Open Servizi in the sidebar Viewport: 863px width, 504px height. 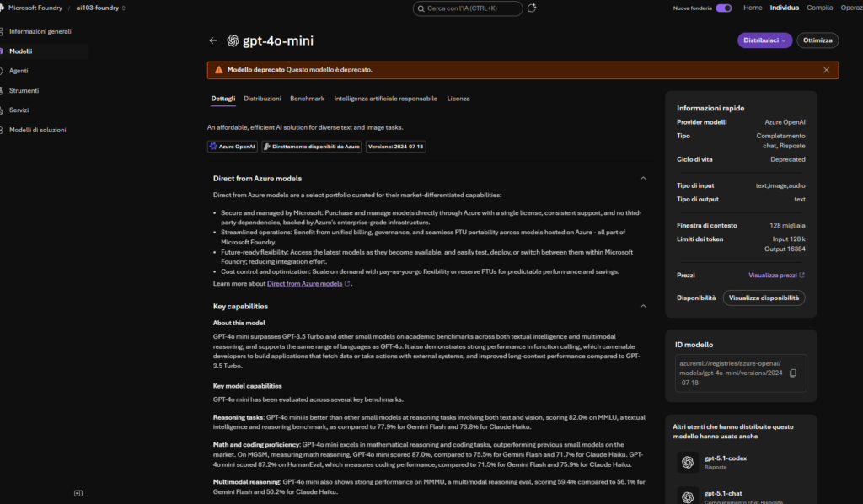pyautogui.click(x=19, y=110)
